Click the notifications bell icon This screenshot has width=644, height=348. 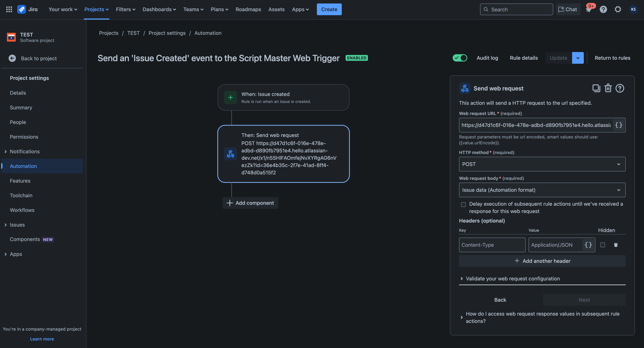coord(588,10)
